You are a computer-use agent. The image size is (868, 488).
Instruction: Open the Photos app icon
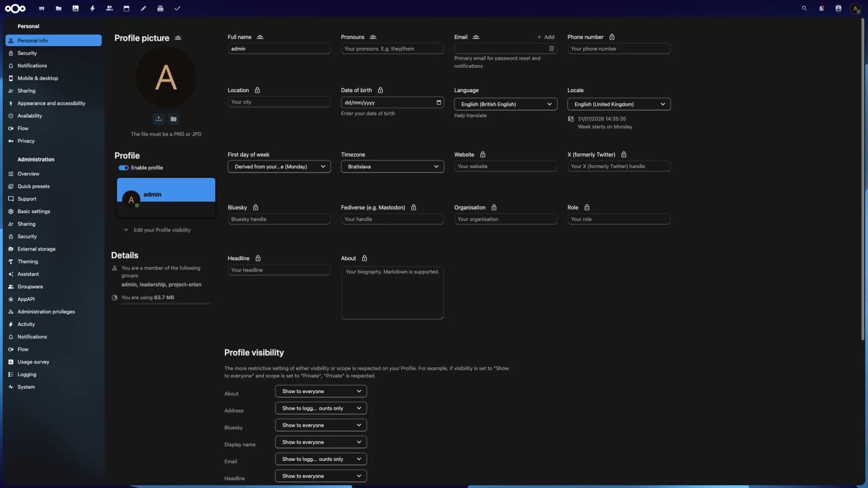pos(75,8)
